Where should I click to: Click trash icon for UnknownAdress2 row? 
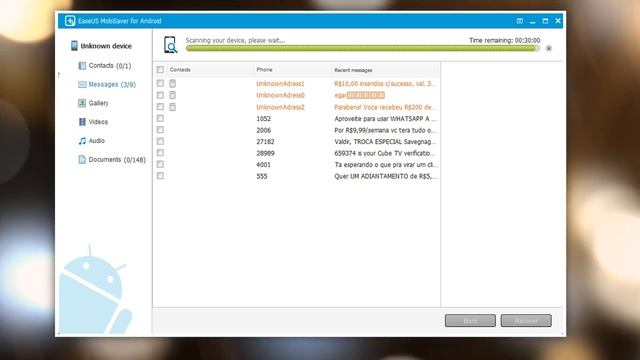(x=173, y=107)
